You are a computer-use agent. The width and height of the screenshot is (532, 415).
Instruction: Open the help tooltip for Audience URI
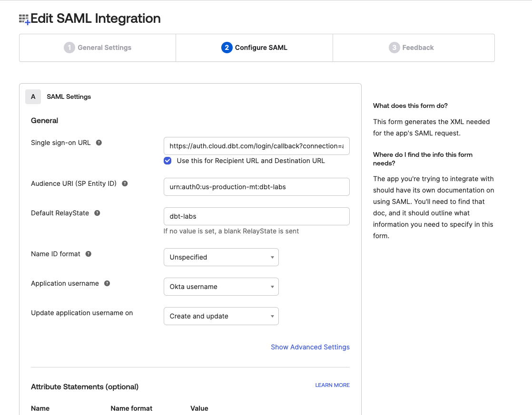125,183
